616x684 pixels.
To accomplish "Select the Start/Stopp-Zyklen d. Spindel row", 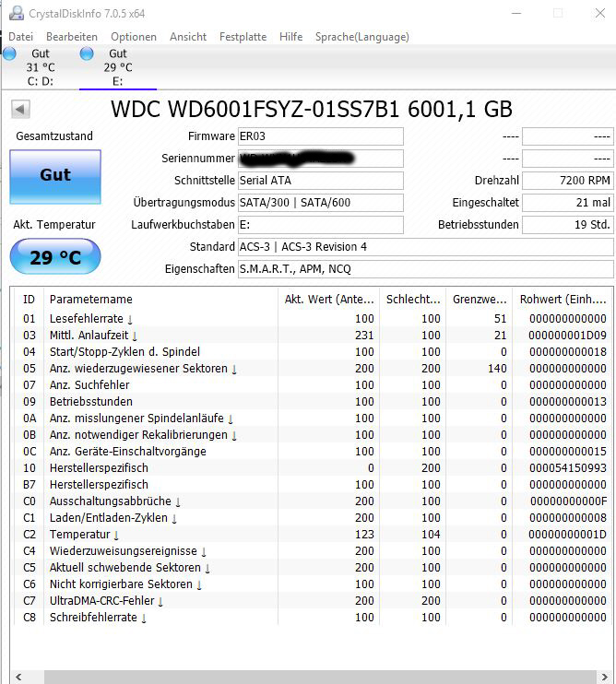I will (x=313, y=351).
